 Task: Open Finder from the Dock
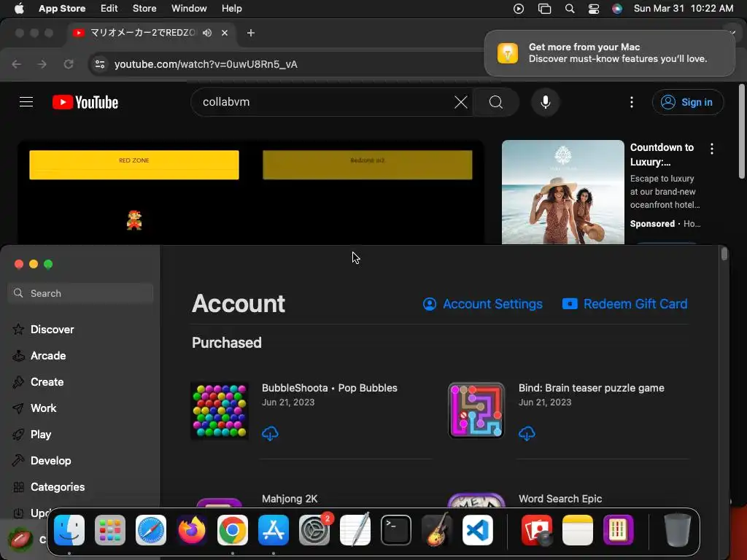tap(69, 530)
